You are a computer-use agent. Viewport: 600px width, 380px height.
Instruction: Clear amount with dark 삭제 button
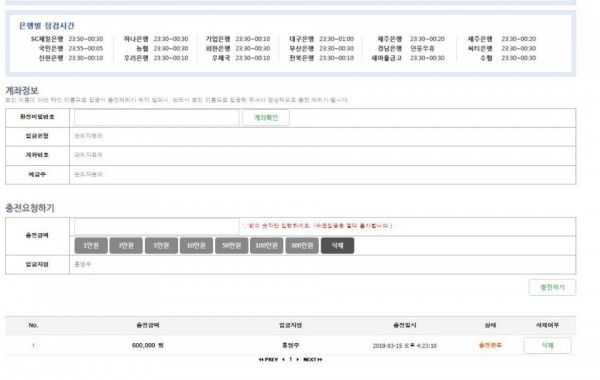pos(337,245)
